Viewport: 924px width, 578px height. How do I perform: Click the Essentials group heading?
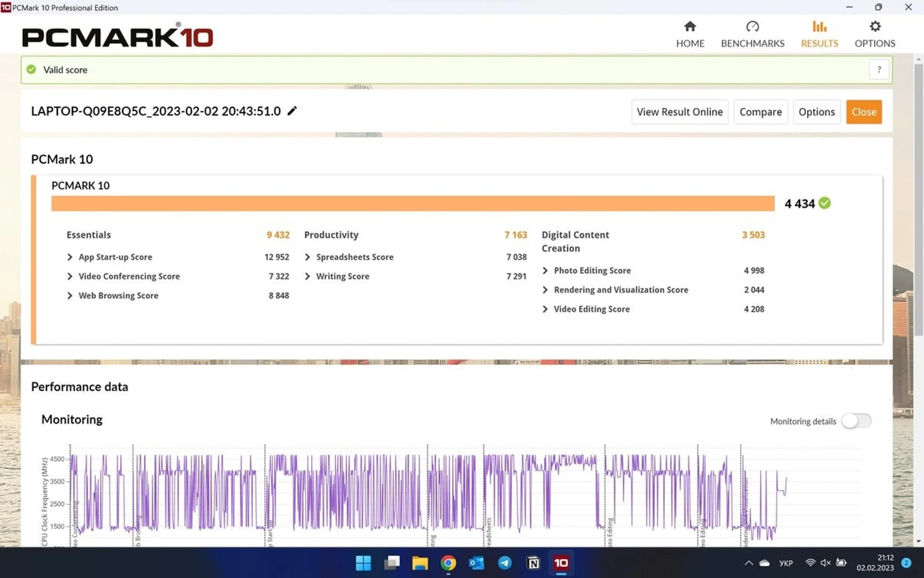89,235
